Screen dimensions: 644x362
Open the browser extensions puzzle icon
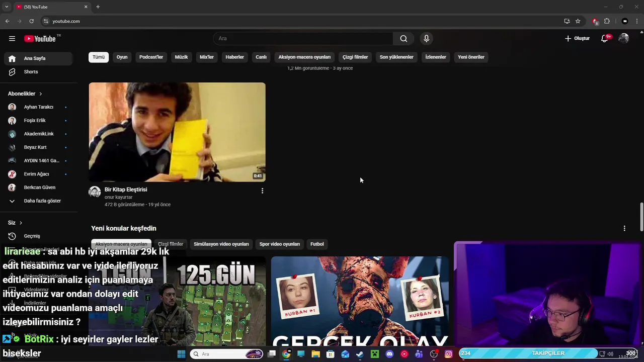(x=607, y=21)
